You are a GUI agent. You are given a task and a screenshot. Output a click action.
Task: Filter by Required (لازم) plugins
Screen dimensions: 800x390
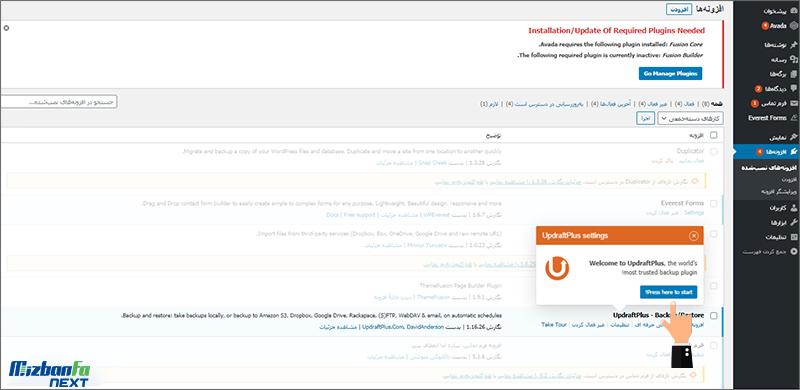493,104
